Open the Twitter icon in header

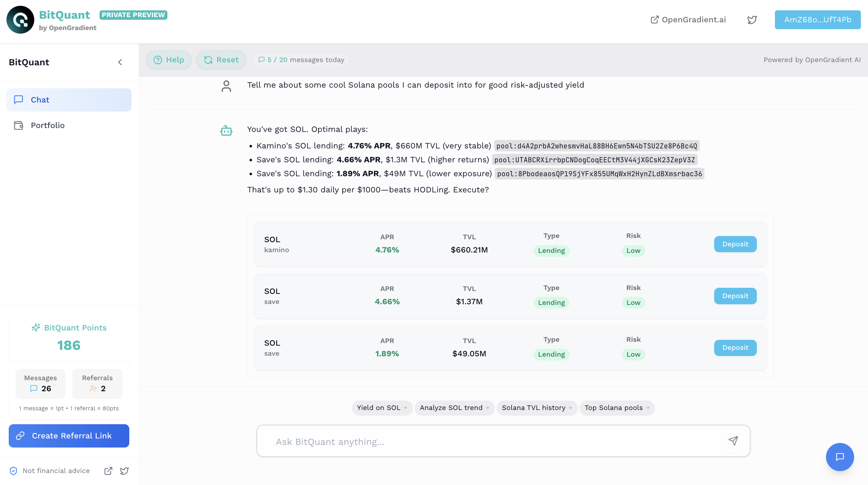(752, 19)
